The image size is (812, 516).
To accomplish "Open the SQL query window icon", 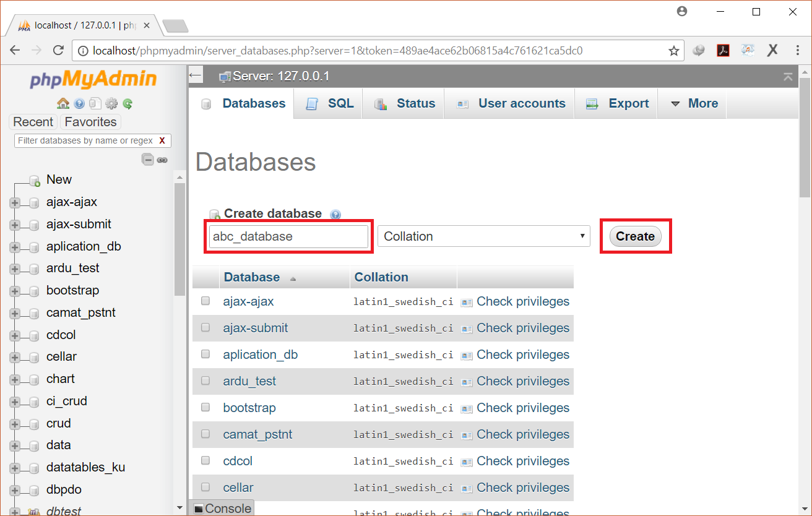I will 96,103.
